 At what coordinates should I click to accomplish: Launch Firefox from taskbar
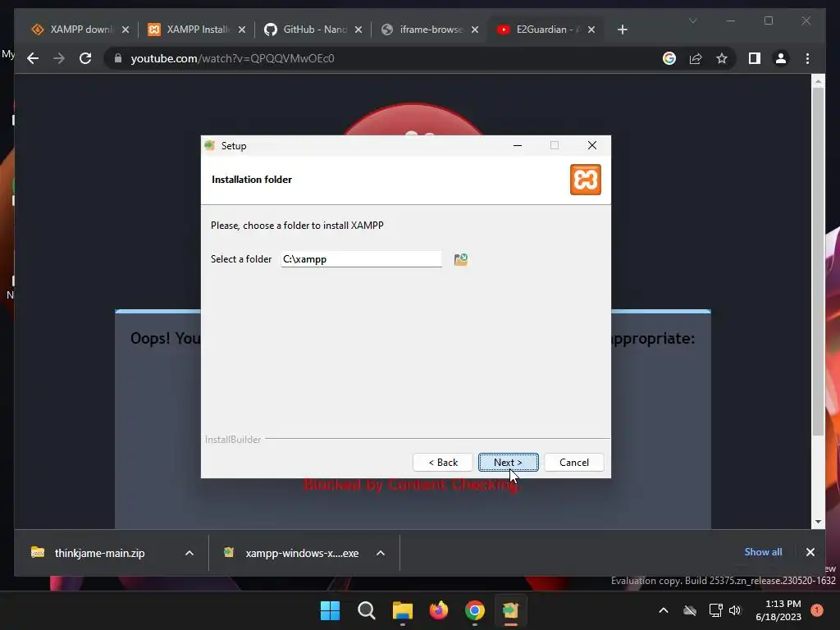coord(439,610)
